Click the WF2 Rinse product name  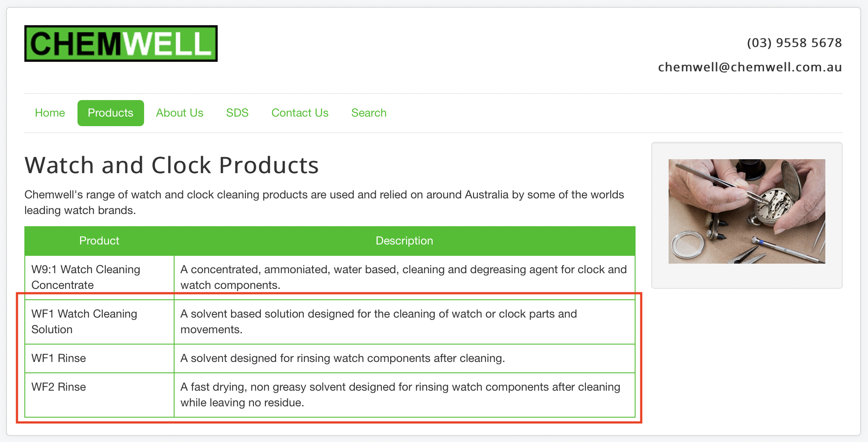coord(59,387)
